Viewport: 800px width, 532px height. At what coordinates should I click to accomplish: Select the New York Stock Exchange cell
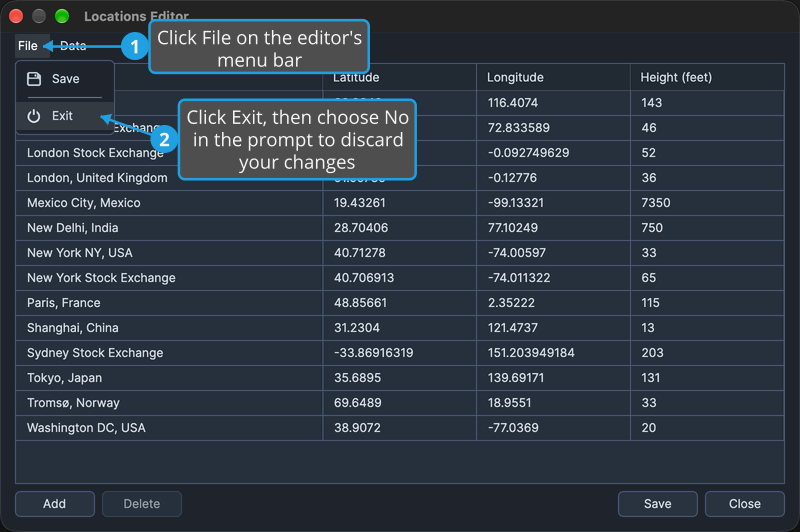pos(169,278)
